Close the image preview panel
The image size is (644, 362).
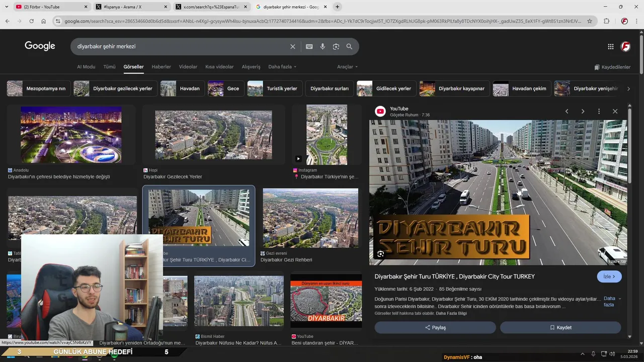pos(615,111)
